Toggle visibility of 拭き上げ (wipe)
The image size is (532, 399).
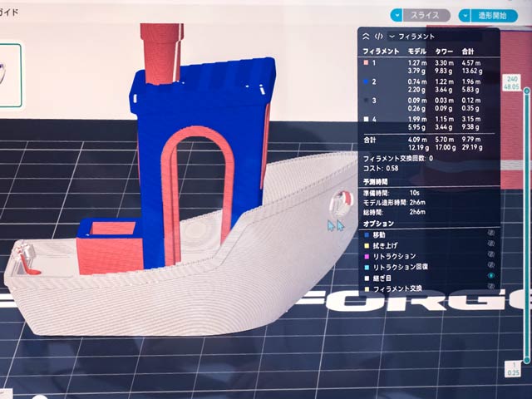[x=490, y=244]
